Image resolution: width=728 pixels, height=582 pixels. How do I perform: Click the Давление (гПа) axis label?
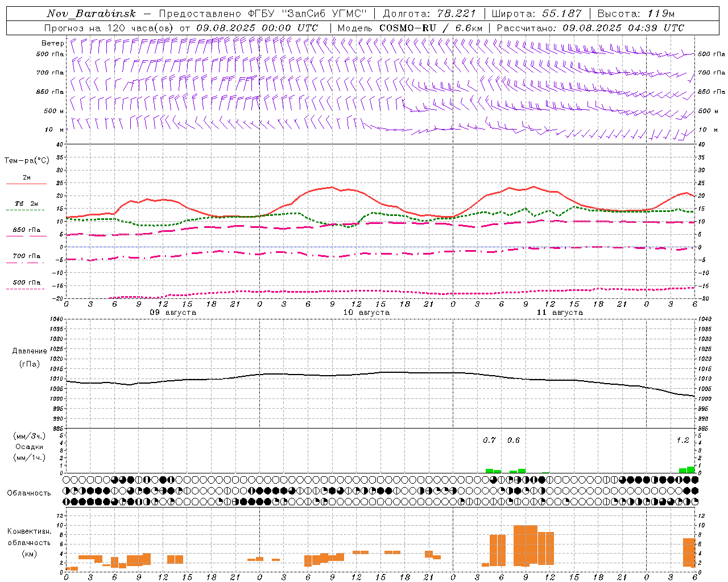(x=30, y=357)
